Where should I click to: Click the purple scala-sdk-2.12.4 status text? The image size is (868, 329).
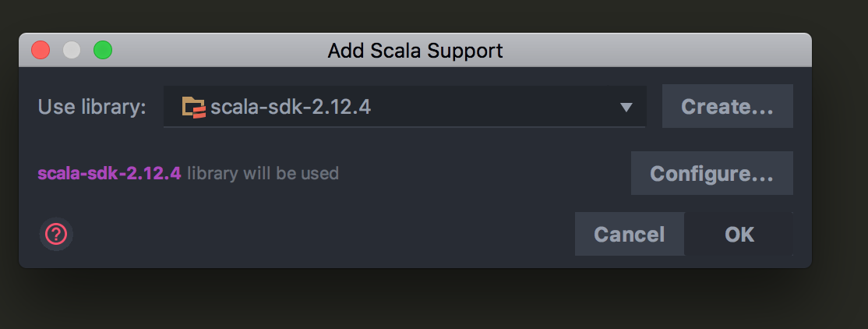click(x=109, y=173)
